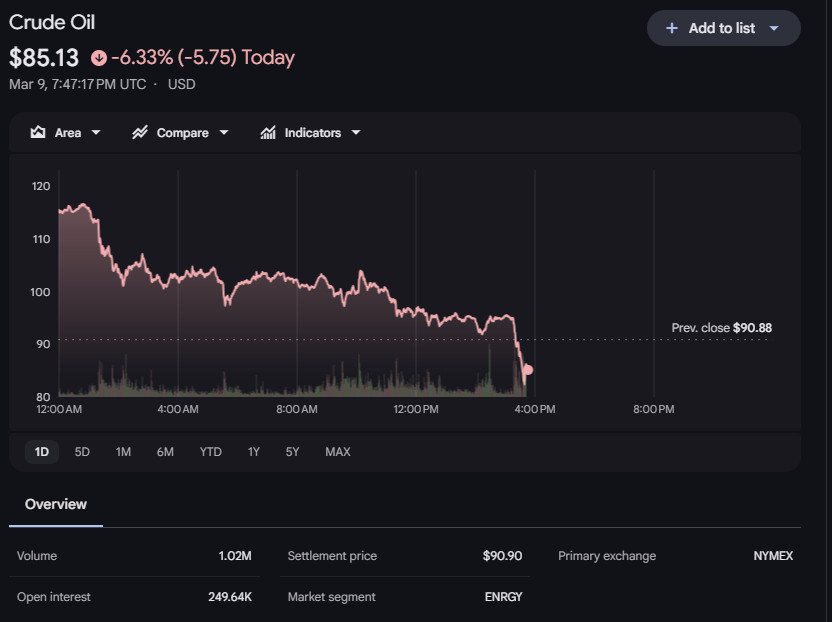Show MAX price history range
The width and height of the screenshot is (832, 622).
[338, 452]
